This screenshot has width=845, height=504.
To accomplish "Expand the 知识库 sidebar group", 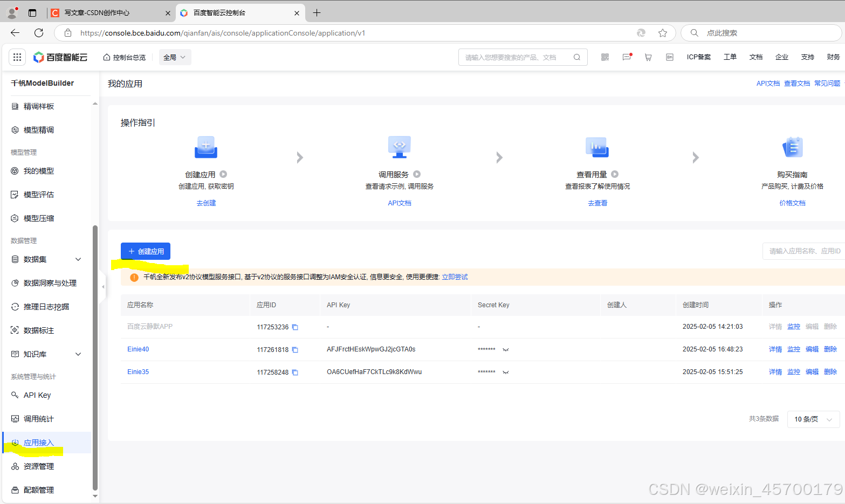I will 78,354.
